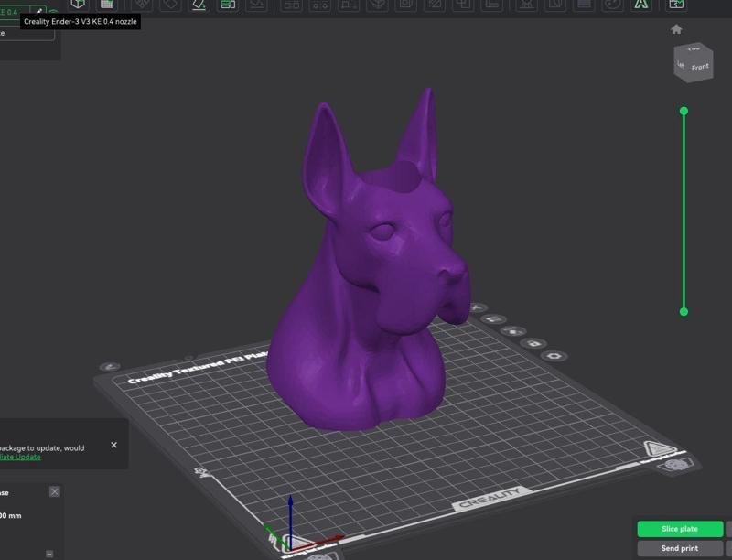Dismiss the update notification with X
Image resolution: width=732 pixels, height=560 pixels.
[x=114, y=445]
